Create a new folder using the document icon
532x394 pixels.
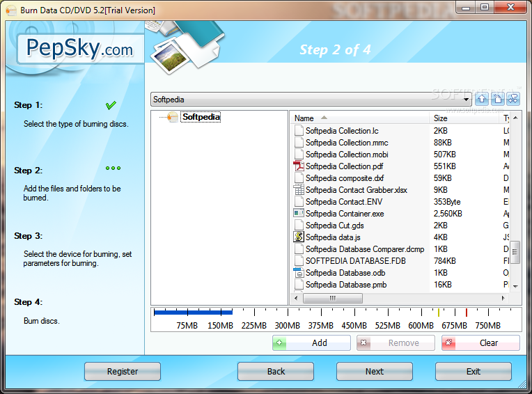coord(497,99)
